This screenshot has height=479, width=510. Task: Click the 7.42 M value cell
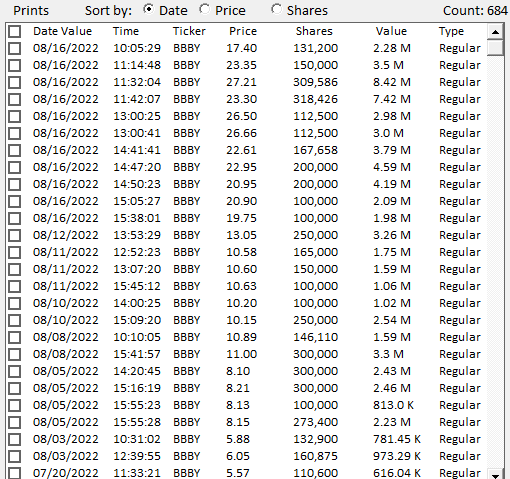(x=392, y=99)
